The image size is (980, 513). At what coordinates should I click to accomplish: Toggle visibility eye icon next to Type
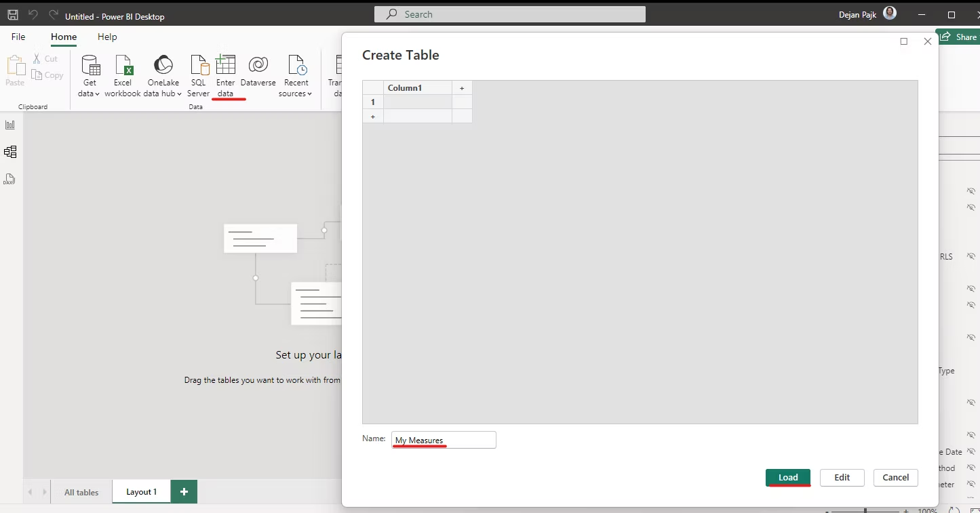tap(971, 370)
